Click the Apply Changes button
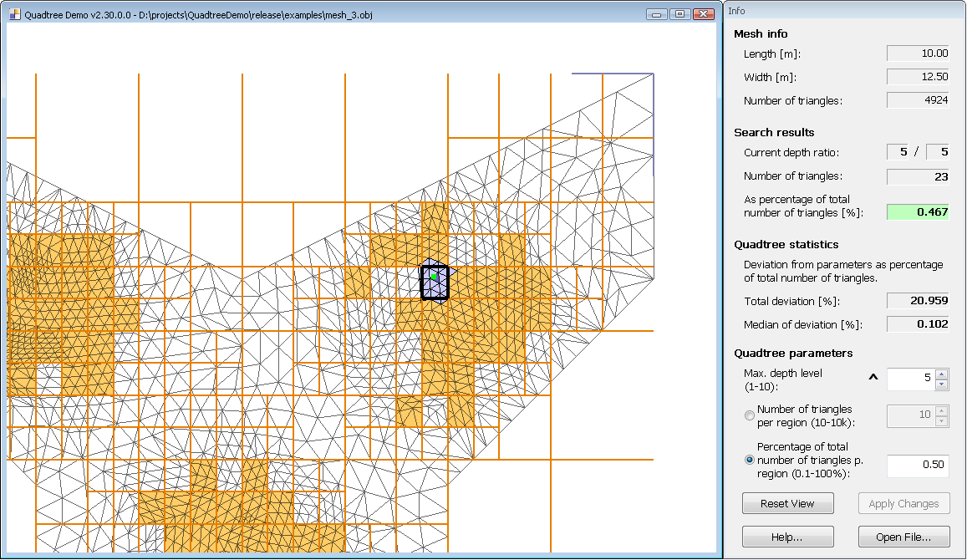This screenshot has width=967, height=560. coord(903,503)
